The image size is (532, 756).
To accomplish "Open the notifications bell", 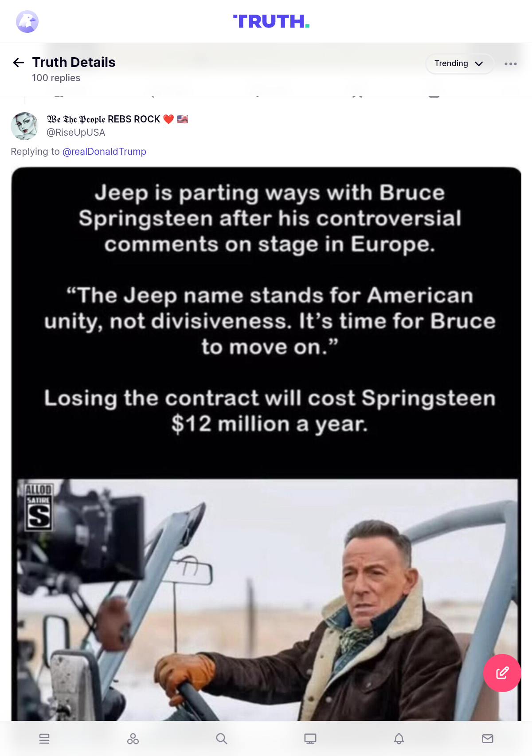I will 399,739.
